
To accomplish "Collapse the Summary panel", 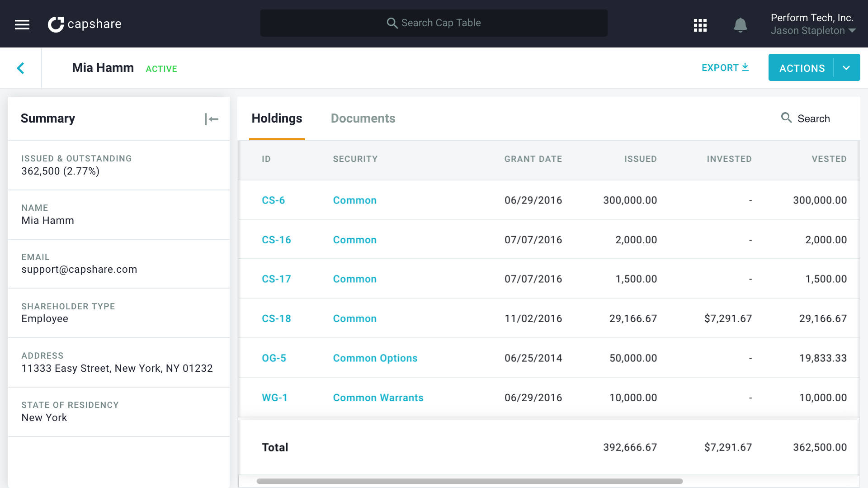I will (211, 118).
